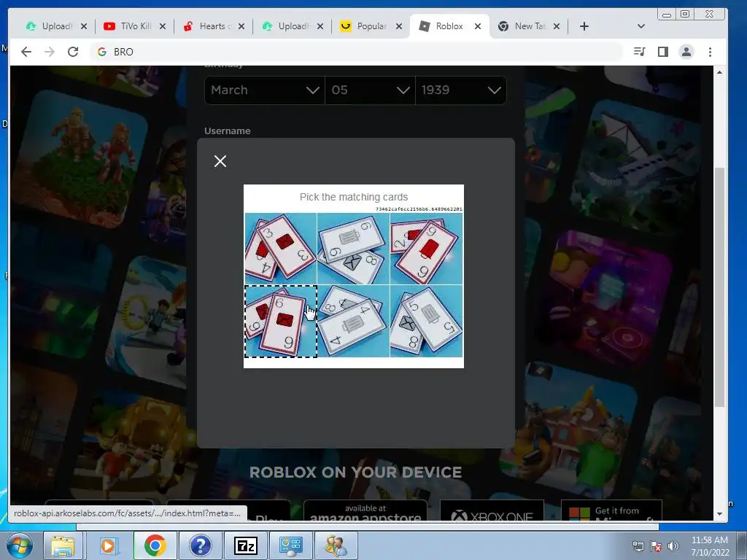
Task: Open Windows Explorer from taskbar
Action: tap(63, 545)
